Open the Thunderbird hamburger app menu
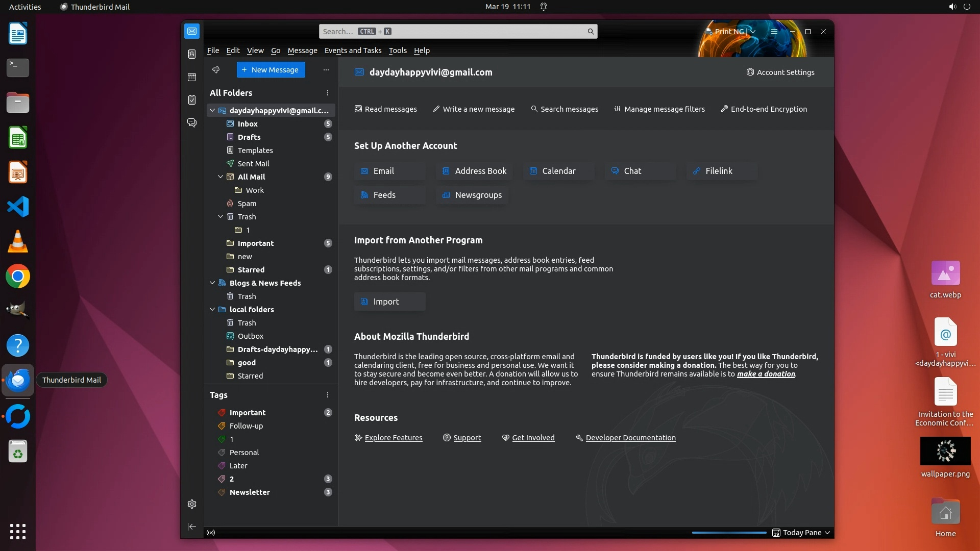 (x=774, y=32)
